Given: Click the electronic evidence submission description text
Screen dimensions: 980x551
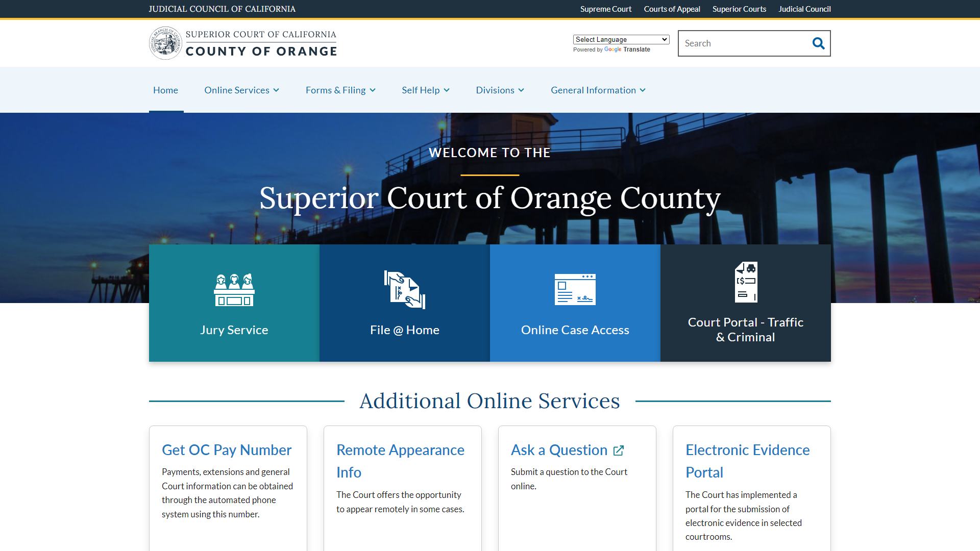Looking at the screenshot, I should point(744,516).
